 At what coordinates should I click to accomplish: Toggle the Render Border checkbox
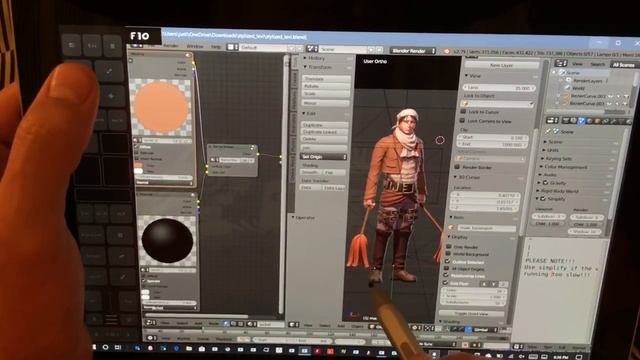457,167
